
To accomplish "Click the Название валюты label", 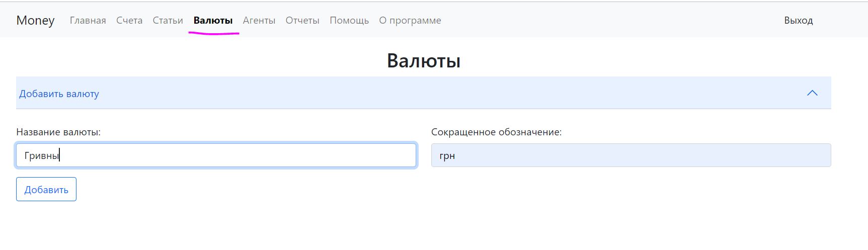I will [x=58, y=132].
